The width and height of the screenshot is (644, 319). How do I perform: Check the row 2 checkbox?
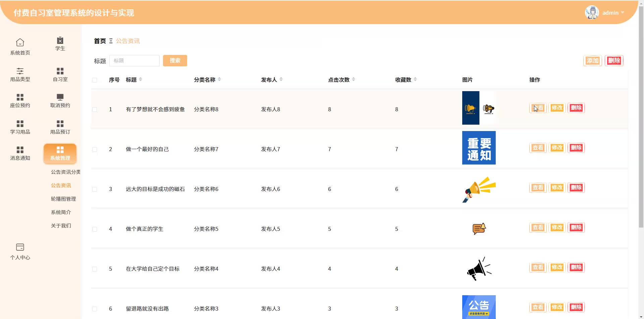(x=95, y=149)
